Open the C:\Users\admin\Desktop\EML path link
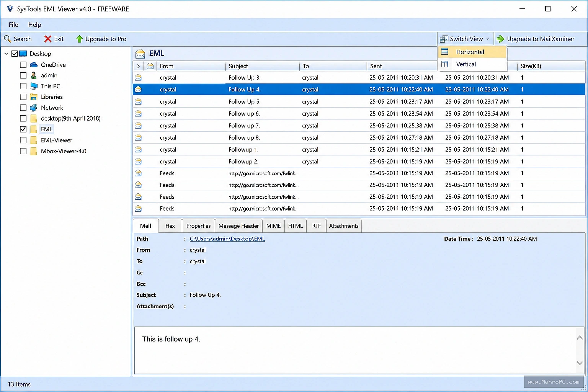The image size is (588, 392). (x=227, y=239)
